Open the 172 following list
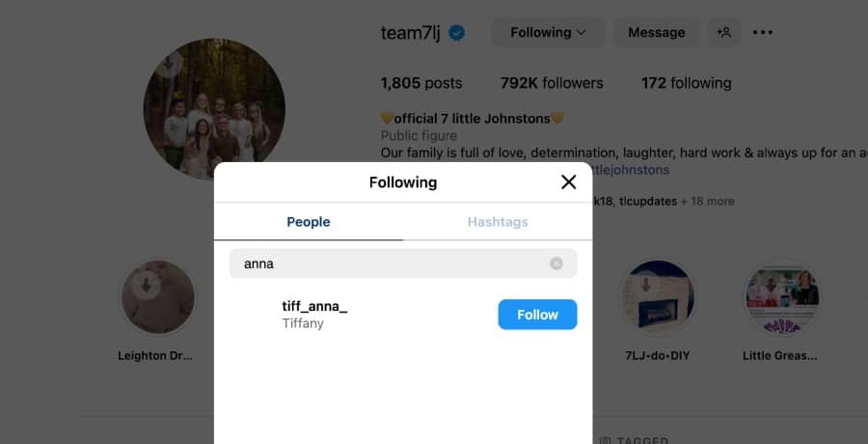 pos(686,83)
